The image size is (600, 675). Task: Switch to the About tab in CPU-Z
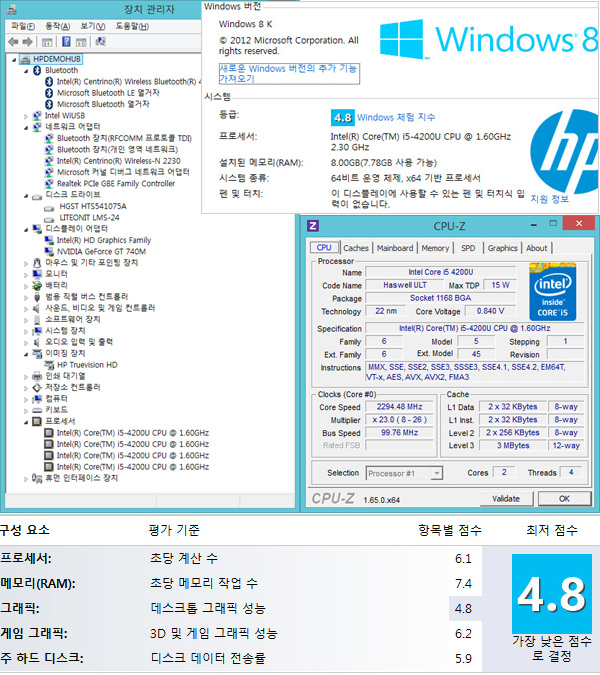pyautogui.click(x=536, y=248)
